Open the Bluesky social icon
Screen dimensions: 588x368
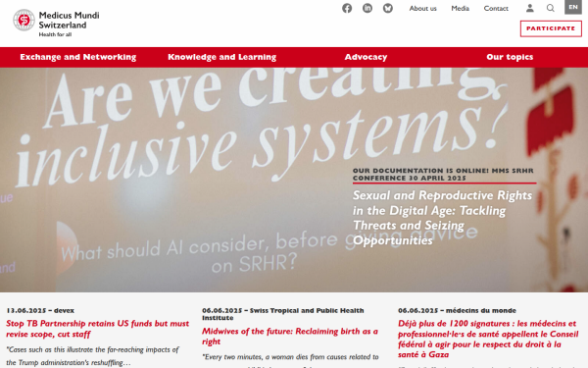click(388, 8)
